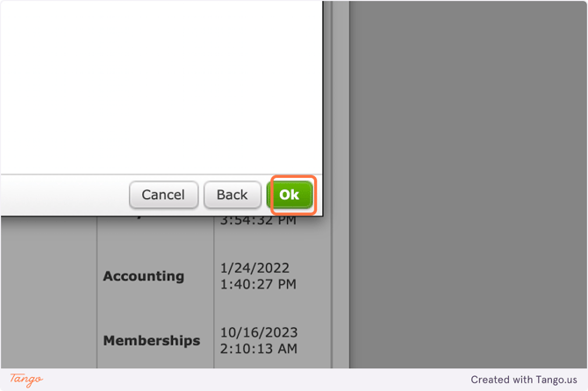588x391 pixels.
Task: Click the 10/16/2023 date
Action: click(x=261, y=333)
